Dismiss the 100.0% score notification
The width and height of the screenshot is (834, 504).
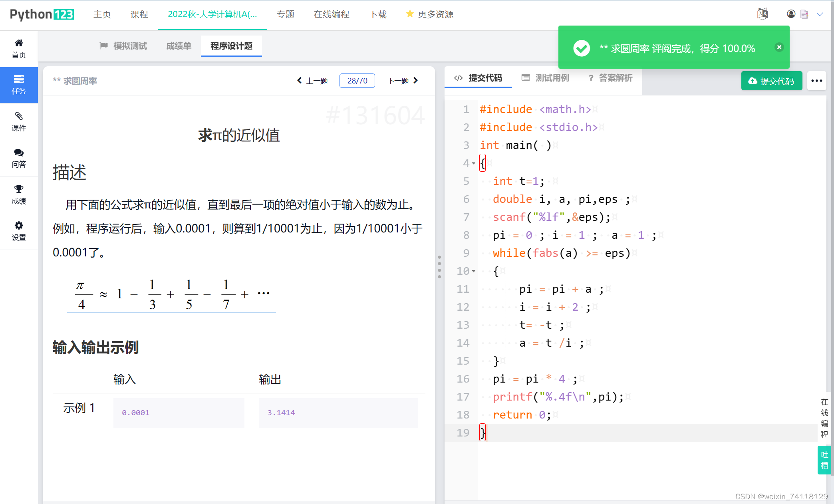coord(779,47)
